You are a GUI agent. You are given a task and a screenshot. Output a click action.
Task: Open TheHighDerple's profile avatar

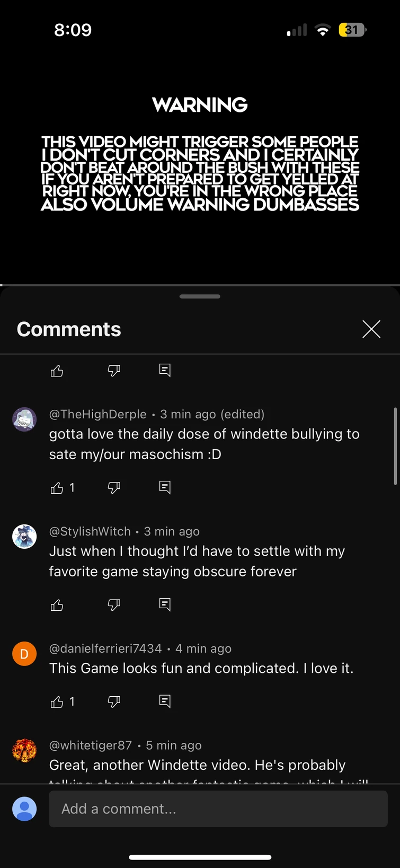(24, 419)
